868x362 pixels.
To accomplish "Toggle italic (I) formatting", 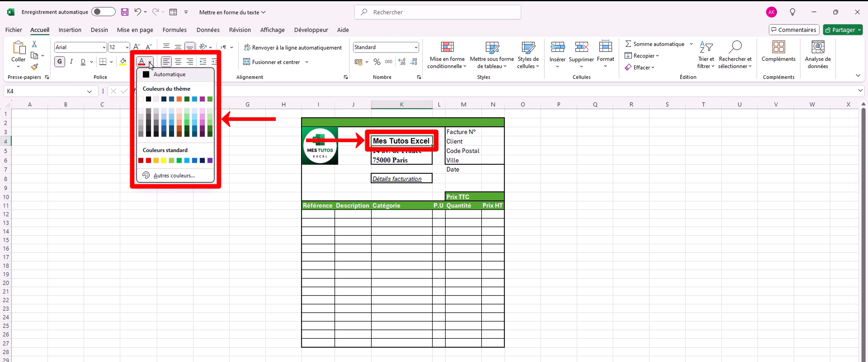I will coord(71,62).
